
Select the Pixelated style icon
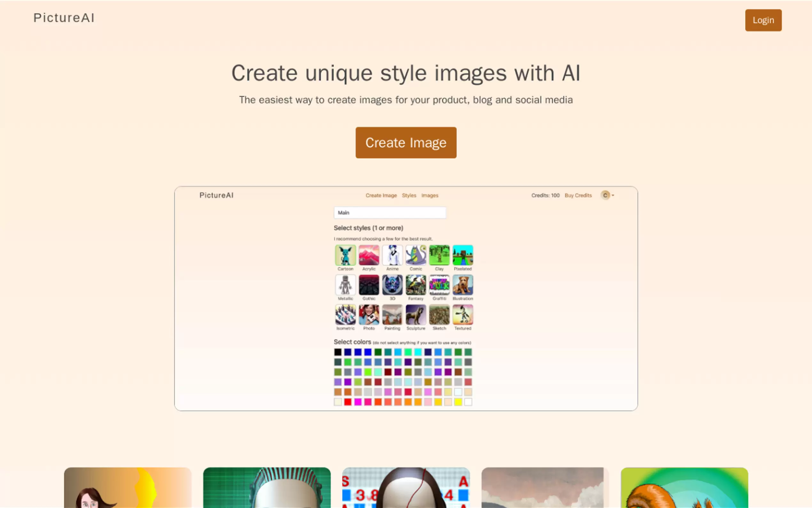(463, 255)
